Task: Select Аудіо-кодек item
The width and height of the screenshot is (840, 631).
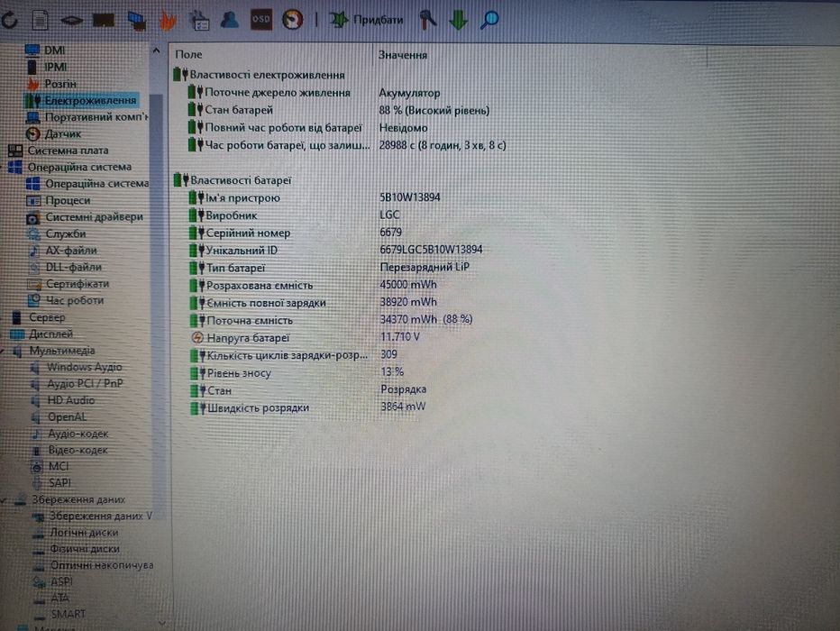Action: click(x=78, y=434)
